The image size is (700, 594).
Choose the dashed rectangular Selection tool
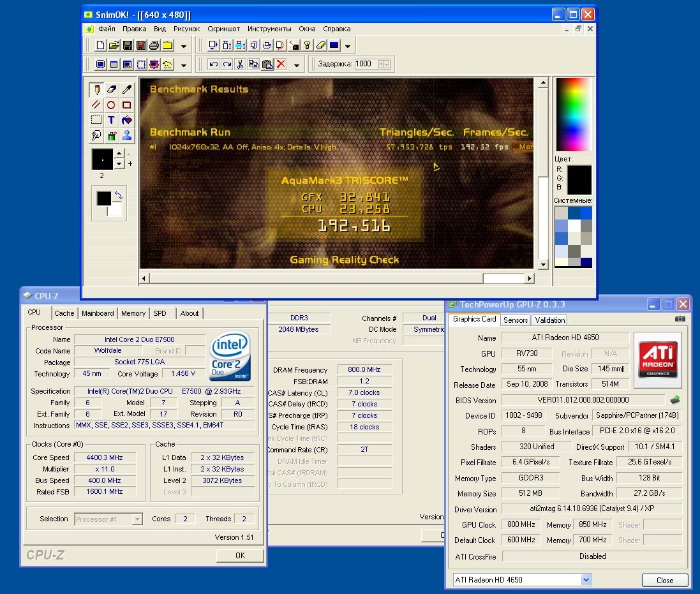click(x=96, y=120)
